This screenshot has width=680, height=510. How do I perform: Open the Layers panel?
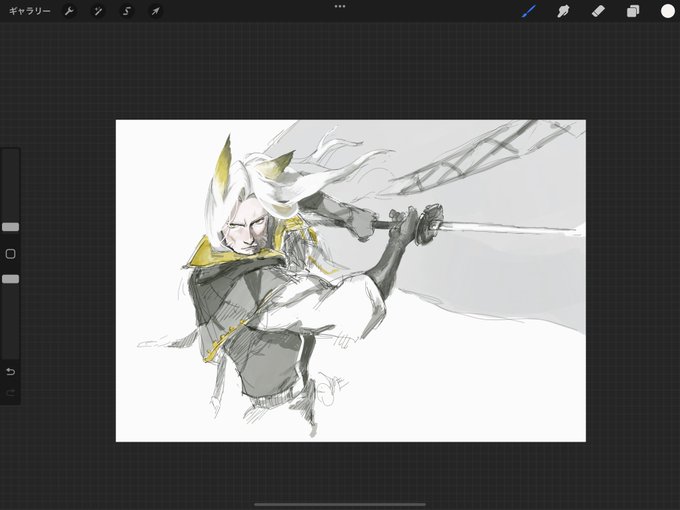click(633, 11)
